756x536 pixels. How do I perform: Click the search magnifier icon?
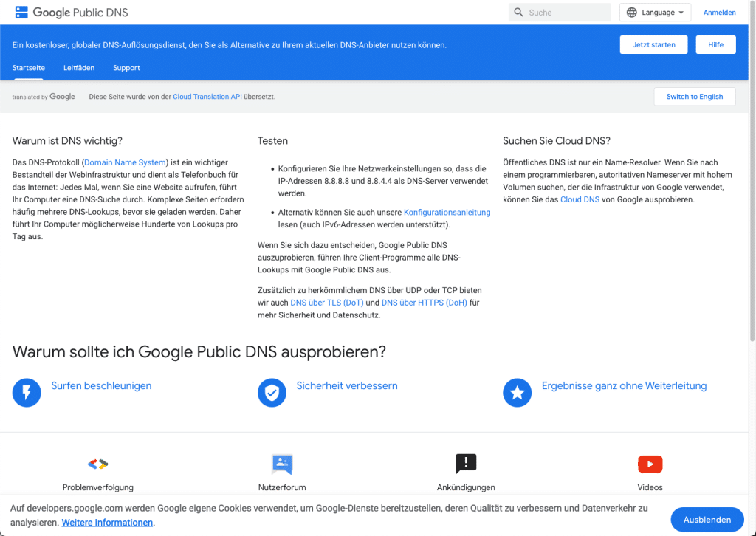coord(518,12)
